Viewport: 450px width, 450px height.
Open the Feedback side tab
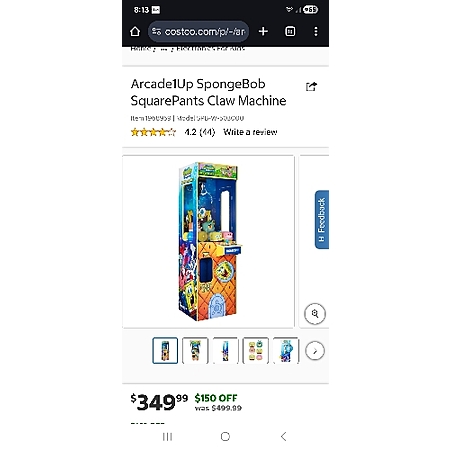pyautogui.click(x=322, y=219)
